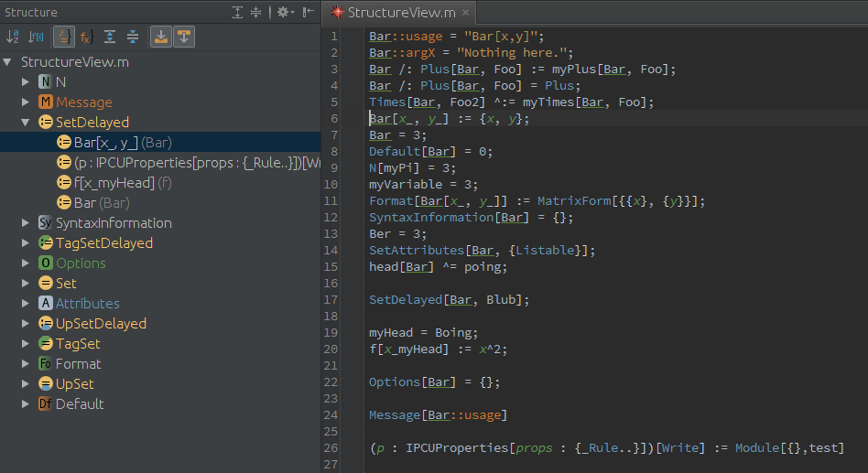Viewport: 868px width, 473px height.
Task: Open the gear settings dropdown
Action: (284, 12)
